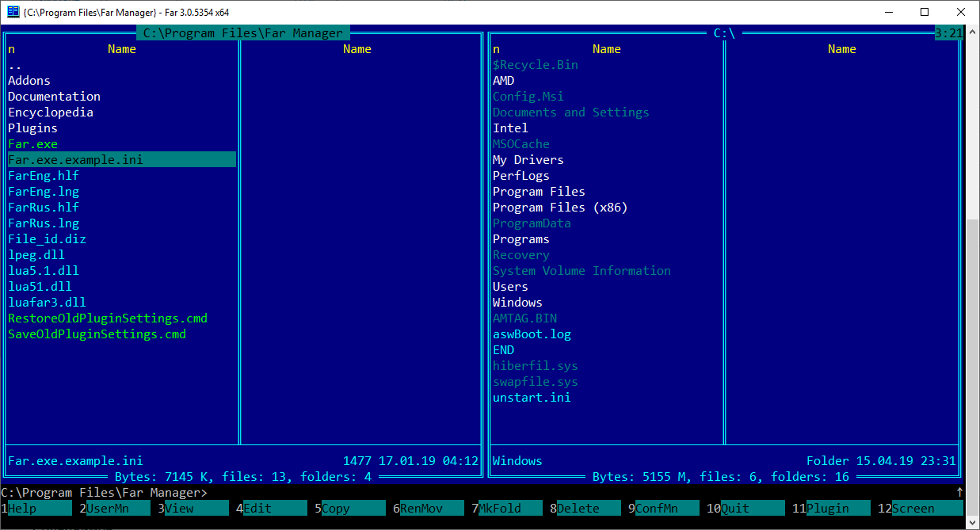The width and height of the screenshot is (980, 530).
Task: Click the left panel path title
Action: click(243, 33)
